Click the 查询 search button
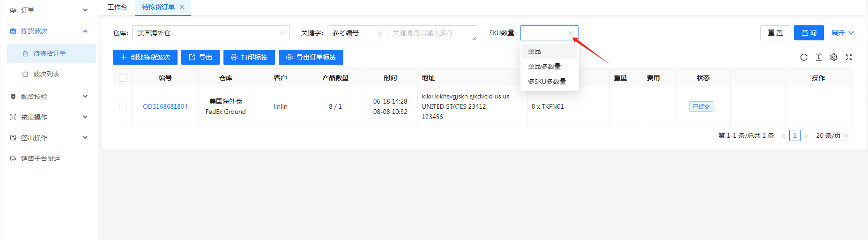The width and height of the screenshot is (868, 240). [x=809, y=33]
